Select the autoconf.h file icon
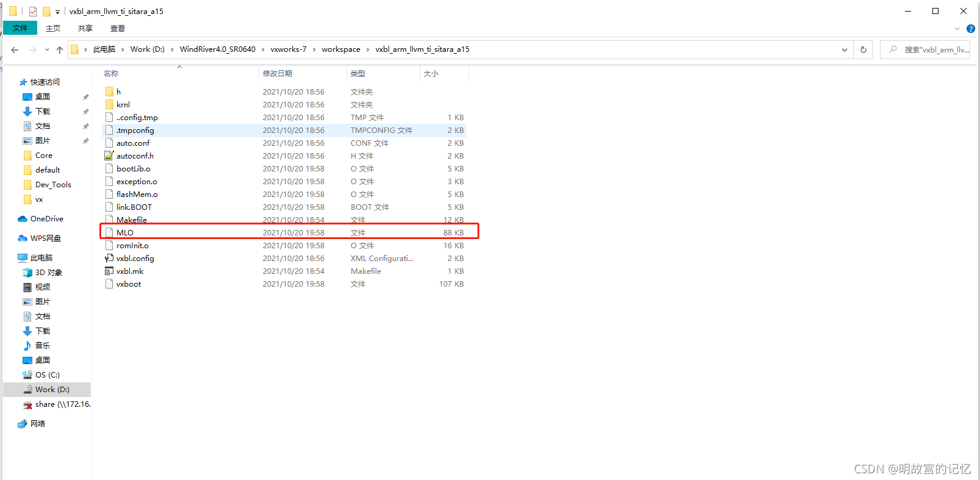 pos(109,156)
